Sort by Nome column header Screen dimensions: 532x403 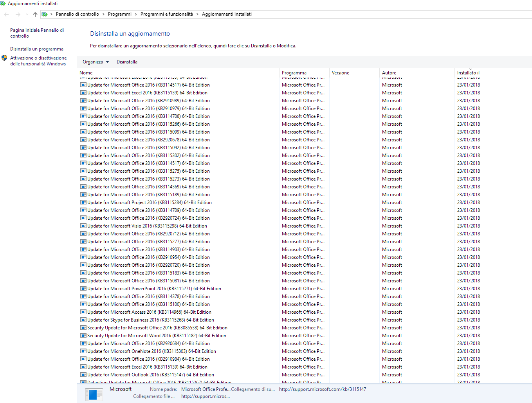[179, 73]
